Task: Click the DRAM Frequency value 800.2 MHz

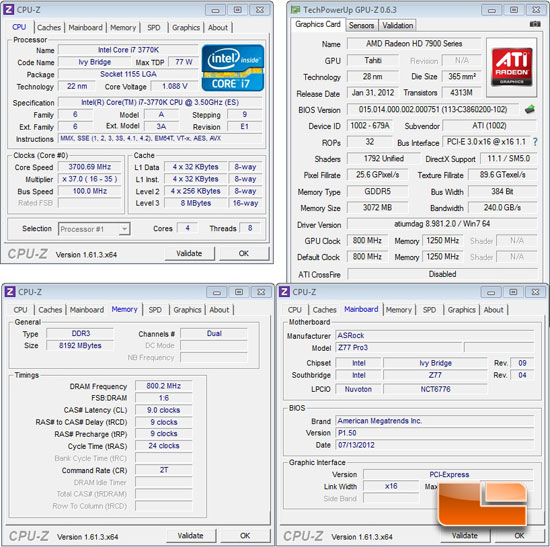Action: (163, 386)
